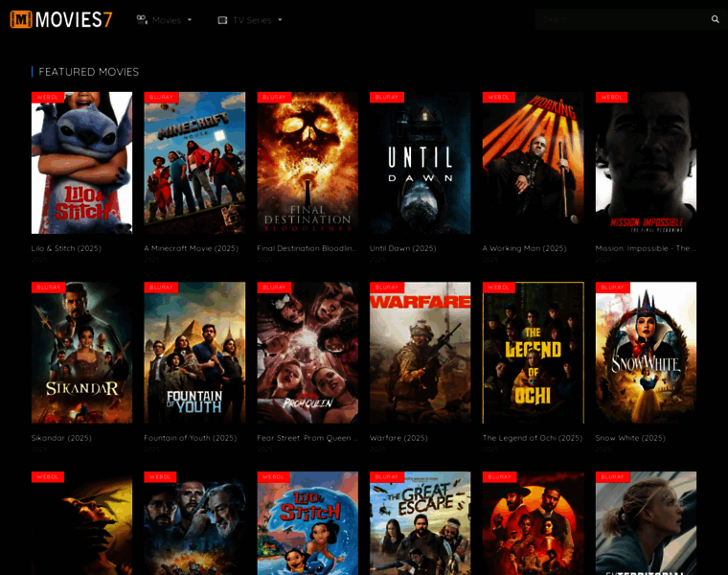Open the Warfare poster

click(x=421, y=353)
